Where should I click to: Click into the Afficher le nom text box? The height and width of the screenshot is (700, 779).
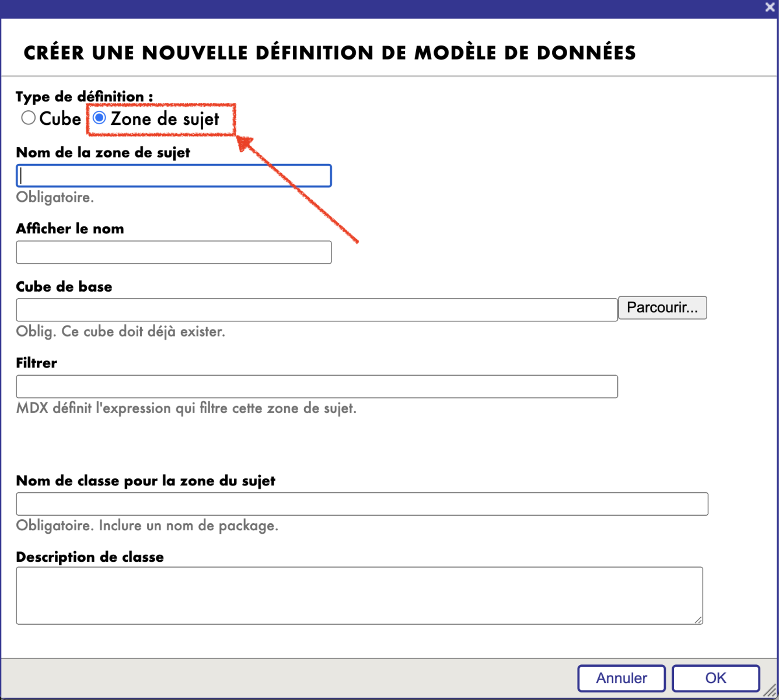pos(174,253)
